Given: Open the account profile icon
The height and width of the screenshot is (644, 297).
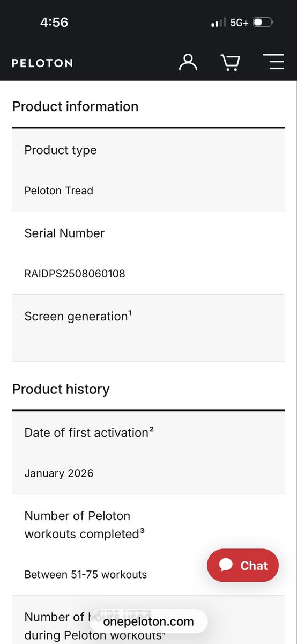Looking at the screenshot, I should point(188,62).
